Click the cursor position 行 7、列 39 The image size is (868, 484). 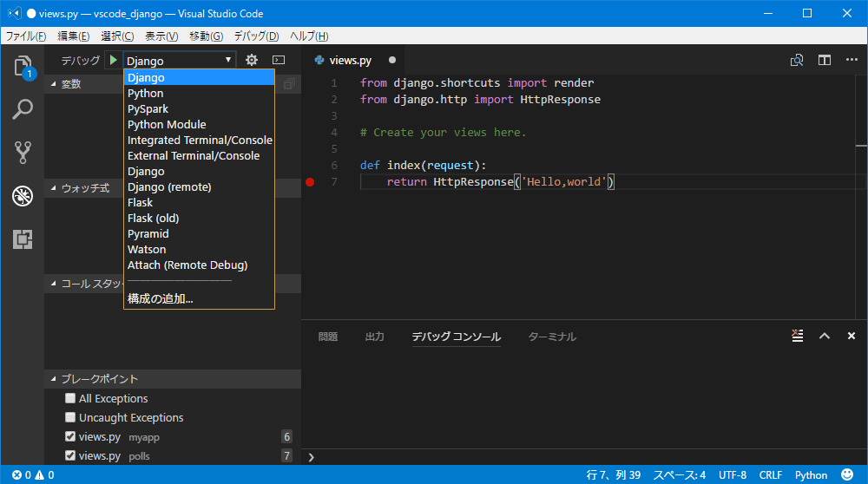click(x=614, y=474)
